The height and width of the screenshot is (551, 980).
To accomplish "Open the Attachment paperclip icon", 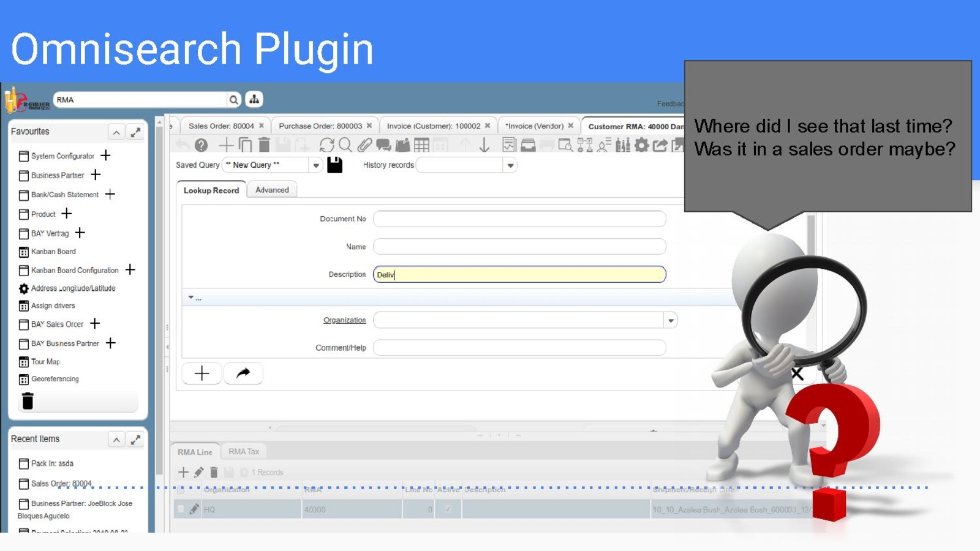I will (364, 145).
